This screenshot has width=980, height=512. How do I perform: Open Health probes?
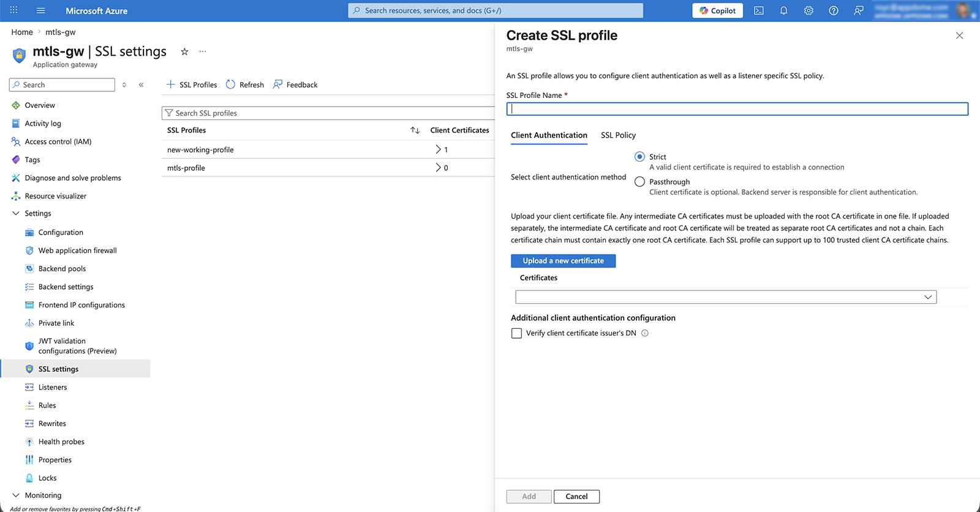(61, 442)
